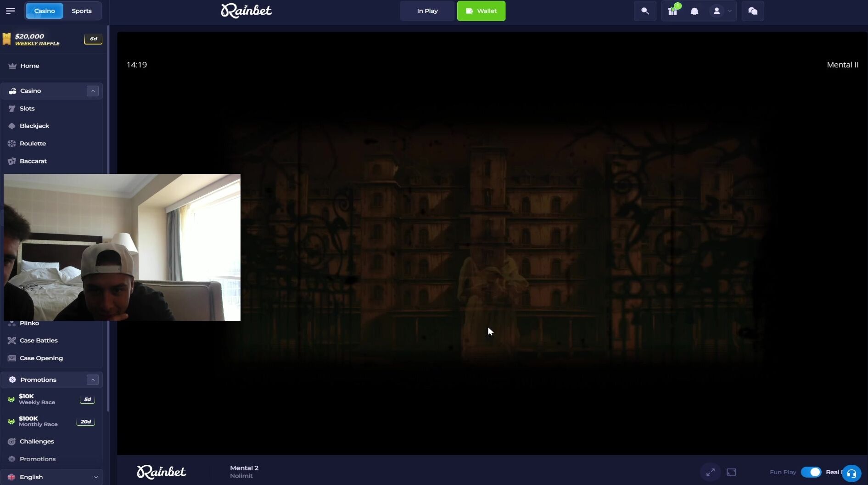Open the rewards gift icon
The image size is (868, 485).
673,11
